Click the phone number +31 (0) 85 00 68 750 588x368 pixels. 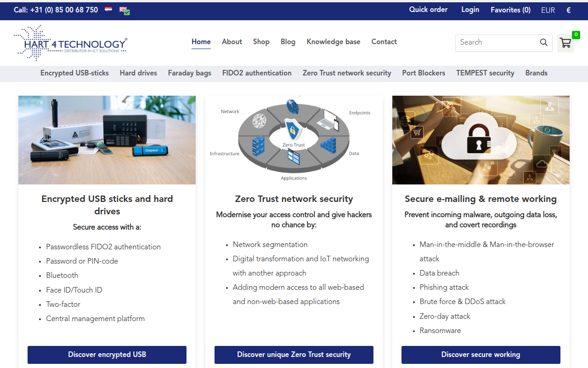tap(64, 10)
